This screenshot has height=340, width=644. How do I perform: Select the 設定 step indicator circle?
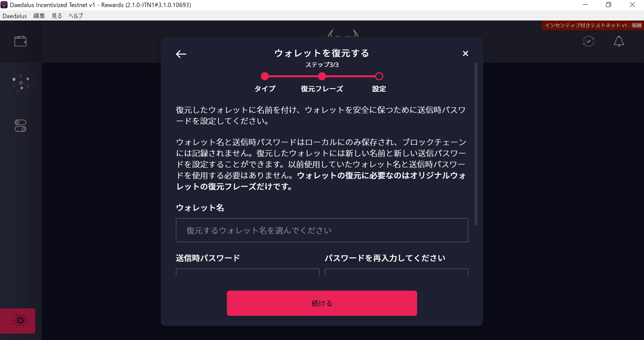click(379, 76)
